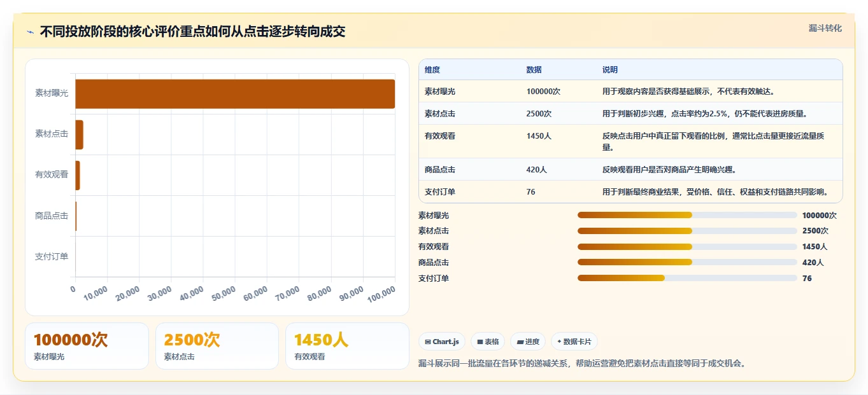The image size is (868, 395).
Task: Click the 支付订单 progress bar
Action: [687, 278]
